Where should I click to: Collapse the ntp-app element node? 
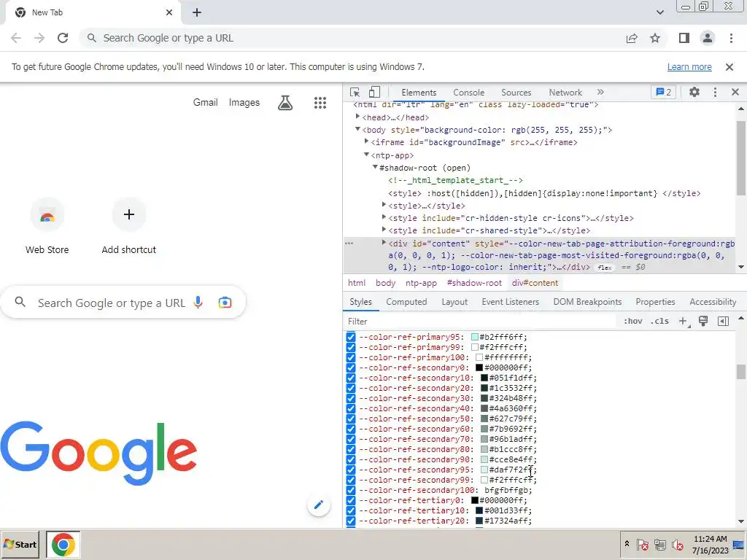click(366, 155)
